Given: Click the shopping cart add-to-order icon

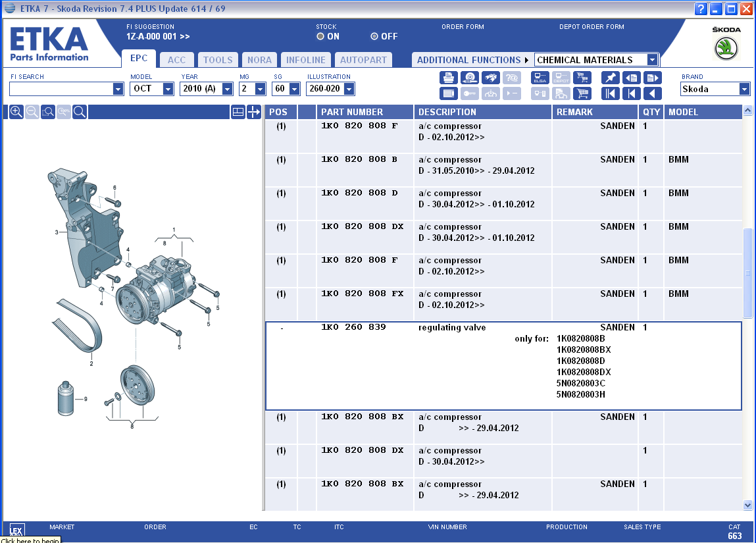Looking at the screenshot, I should point(582,93).
